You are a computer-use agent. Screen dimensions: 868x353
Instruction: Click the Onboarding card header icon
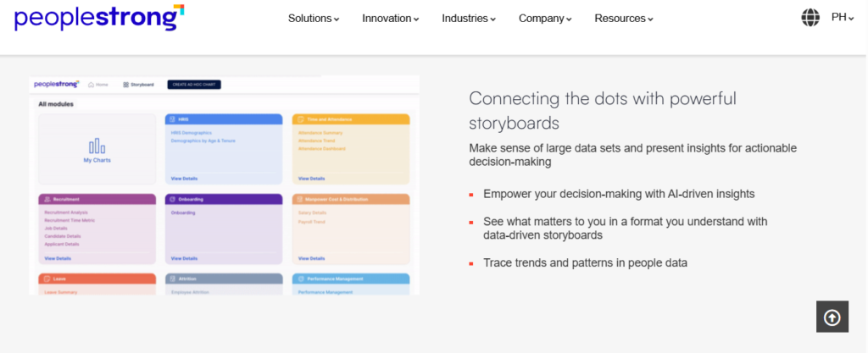173,199
